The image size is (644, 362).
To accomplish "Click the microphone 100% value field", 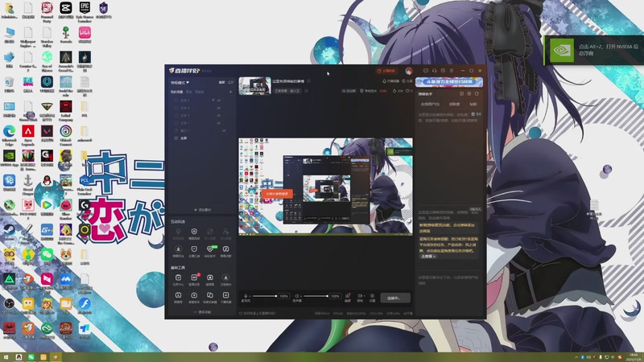I will [284, 296].
